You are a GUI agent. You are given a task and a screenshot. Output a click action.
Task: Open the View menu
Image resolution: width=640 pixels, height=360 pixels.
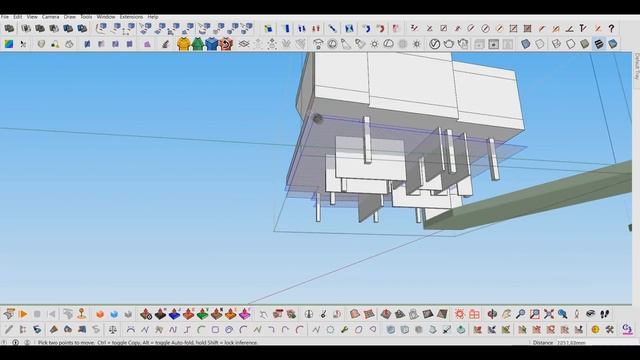[32, 17]
